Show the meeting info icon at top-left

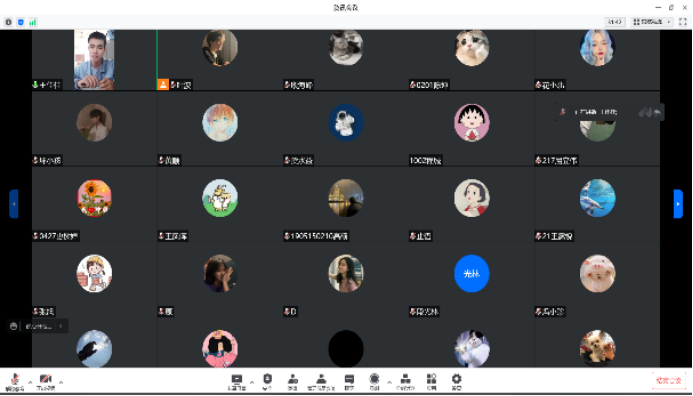click(x=8, y=22)
